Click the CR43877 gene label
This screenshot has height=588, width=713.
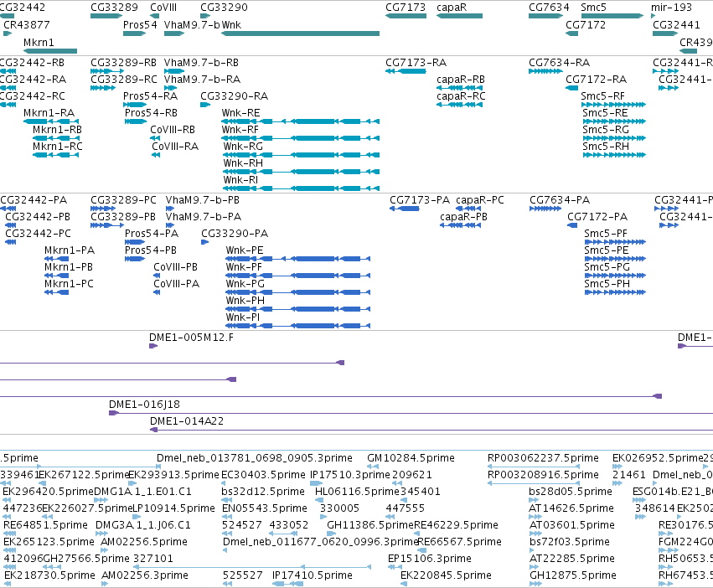tap(26, 24)
